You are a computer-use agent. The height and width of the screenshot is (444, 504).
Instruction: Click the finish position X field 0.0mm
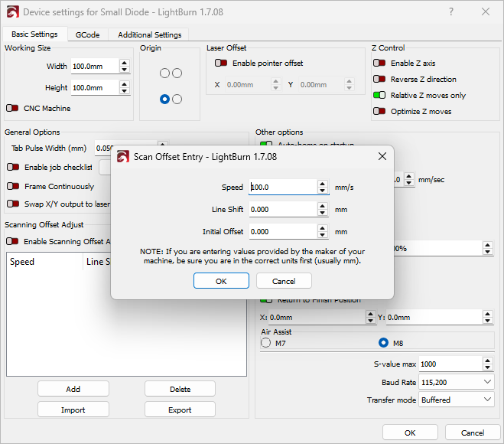click(317, 317)
